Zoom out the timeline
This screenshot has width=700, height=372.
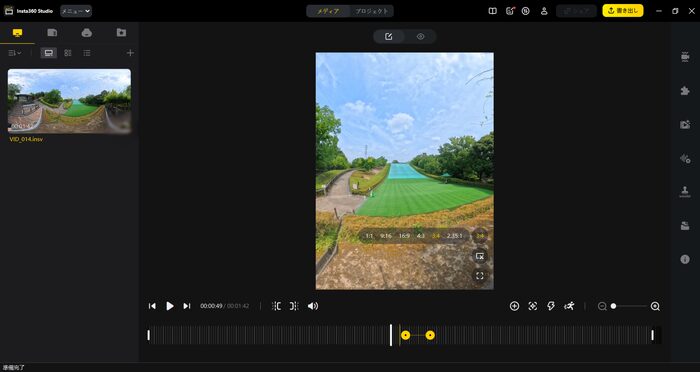[x=602, y=306]
